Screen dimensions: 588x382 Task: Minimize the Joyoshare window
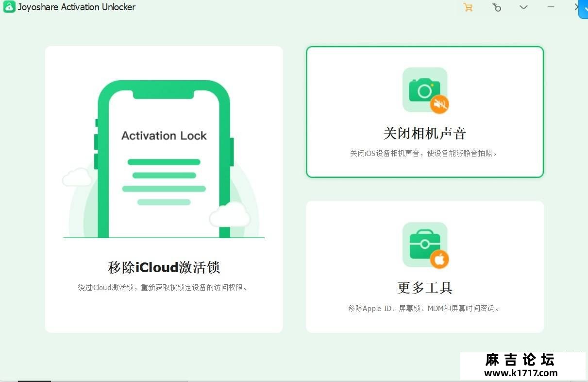point(551,7)
